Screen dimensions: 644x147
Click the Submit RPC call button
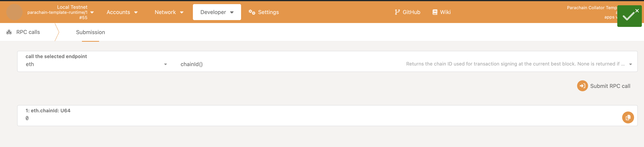point(603,86)
